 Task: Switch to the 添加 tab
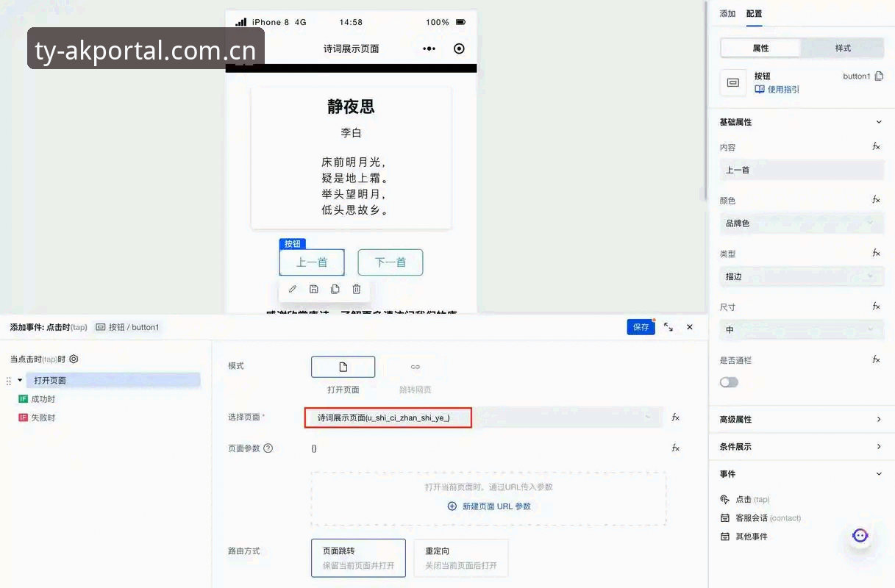tap(727, 13)
